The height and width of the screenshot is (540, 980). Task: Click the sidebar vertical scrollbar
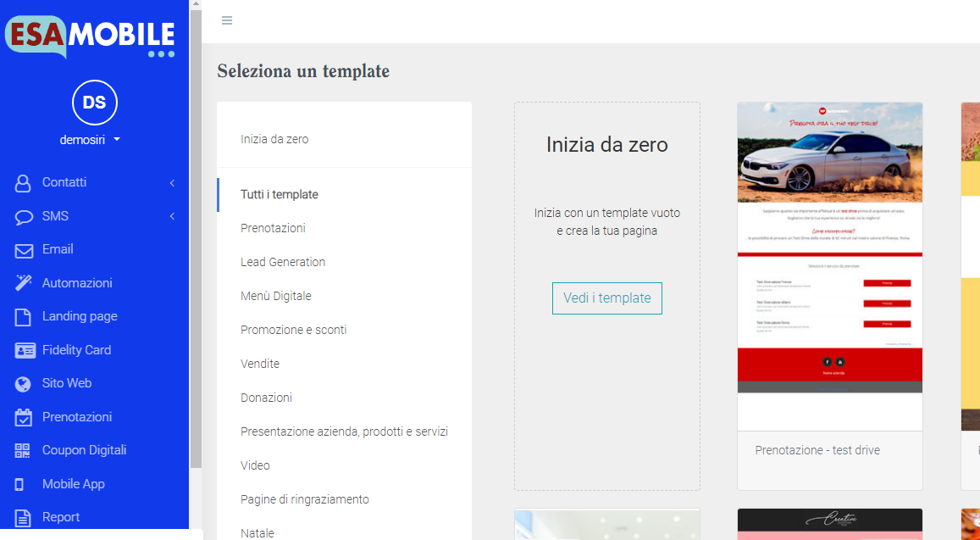[x=196, y=237]
